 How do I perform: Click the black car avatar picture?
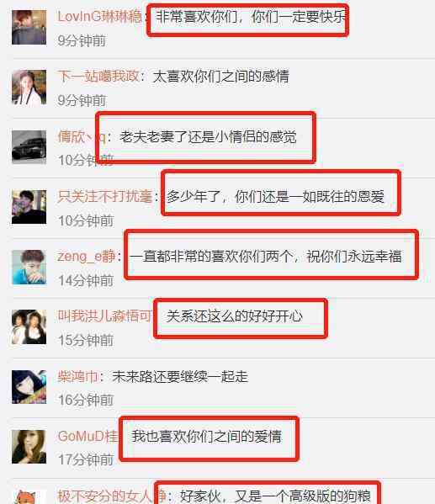point(29,147)
